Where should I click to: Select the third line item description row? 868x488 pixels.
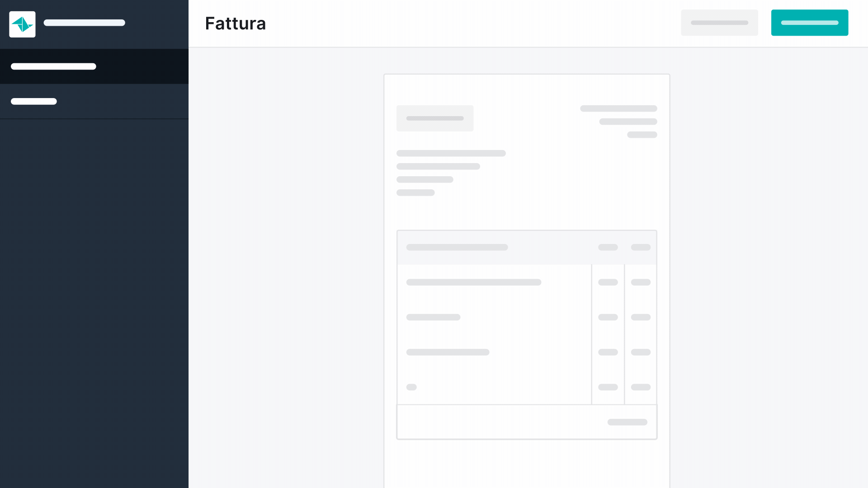point(448,352)
